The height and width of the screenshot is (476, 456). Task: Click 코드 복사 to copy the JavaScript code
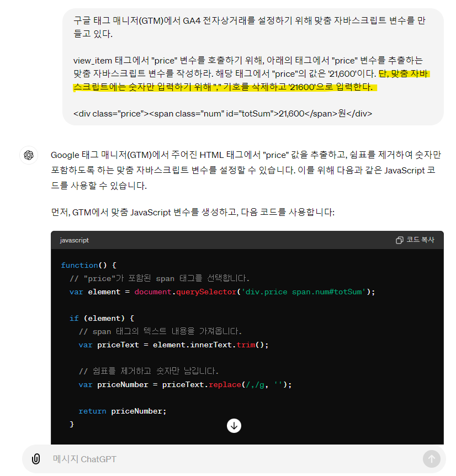[x=421, y=240]
